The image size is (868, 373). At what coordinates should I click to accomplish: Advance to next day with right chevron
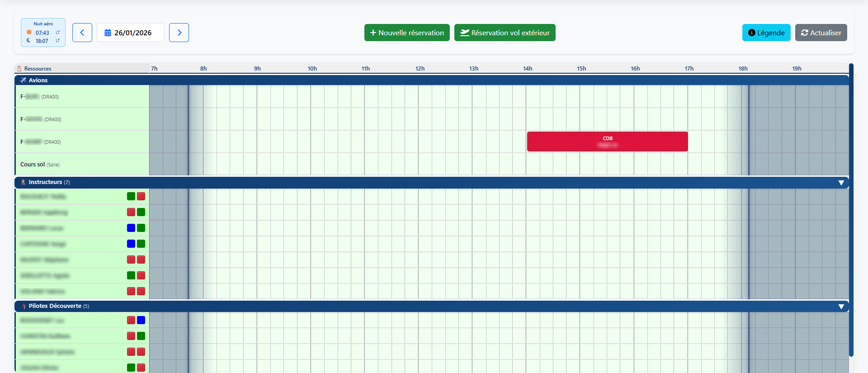[179, 33]
